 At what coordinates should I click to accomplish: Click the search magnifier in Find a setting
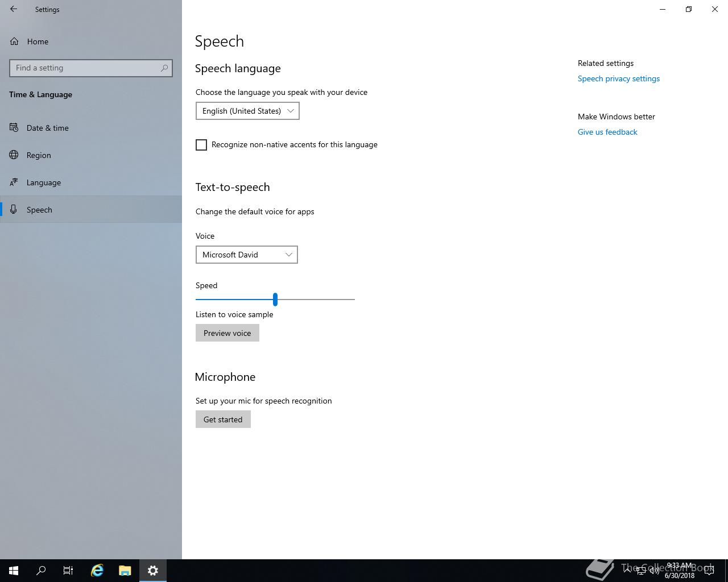coord(164,68)
